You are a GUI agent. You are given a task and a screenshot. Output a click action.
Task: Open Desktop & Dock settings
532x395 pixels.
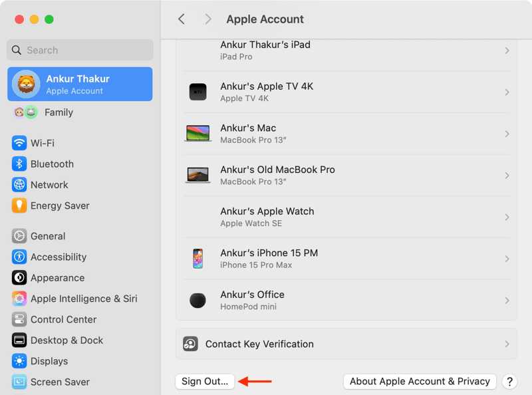[80, 340]
